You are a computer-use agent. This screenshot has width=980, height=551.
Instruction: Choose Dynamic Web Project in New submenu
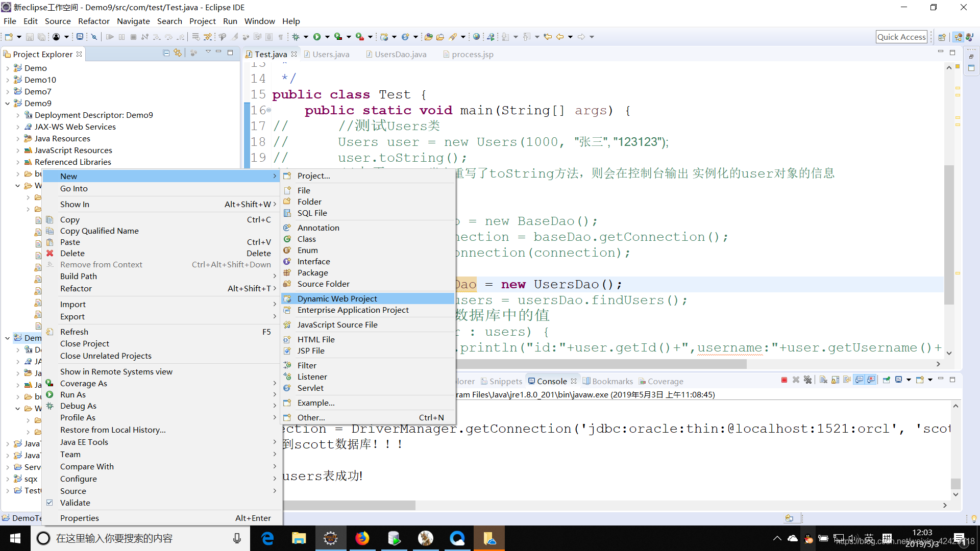pyautogui.click(x=337, y=298)
